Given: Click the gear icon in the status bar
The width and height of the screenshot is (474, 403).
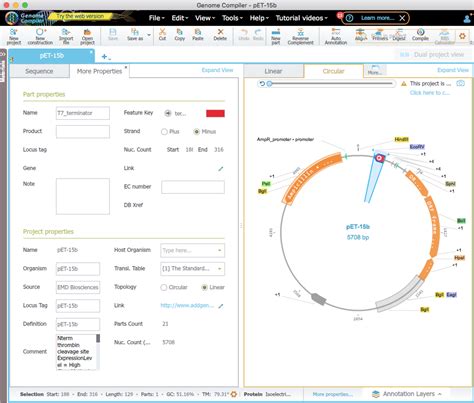Looking at the screenshot, I should [x=234, y=394].
